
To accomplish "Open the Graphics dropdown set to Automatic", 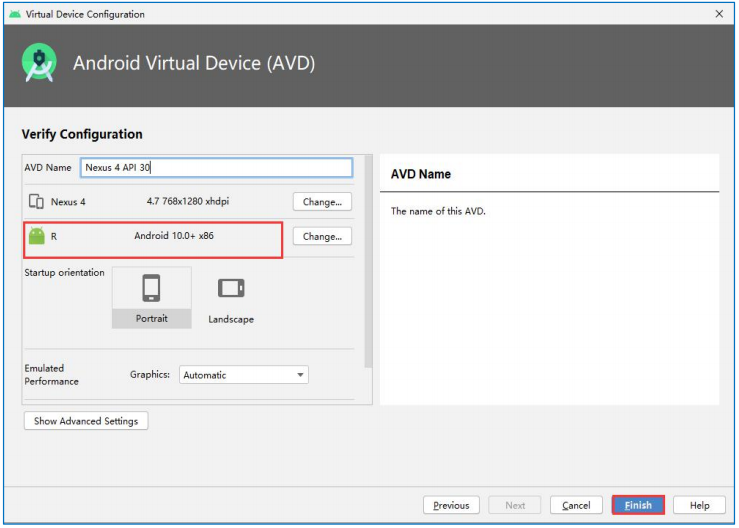I will tap(244, 375).
